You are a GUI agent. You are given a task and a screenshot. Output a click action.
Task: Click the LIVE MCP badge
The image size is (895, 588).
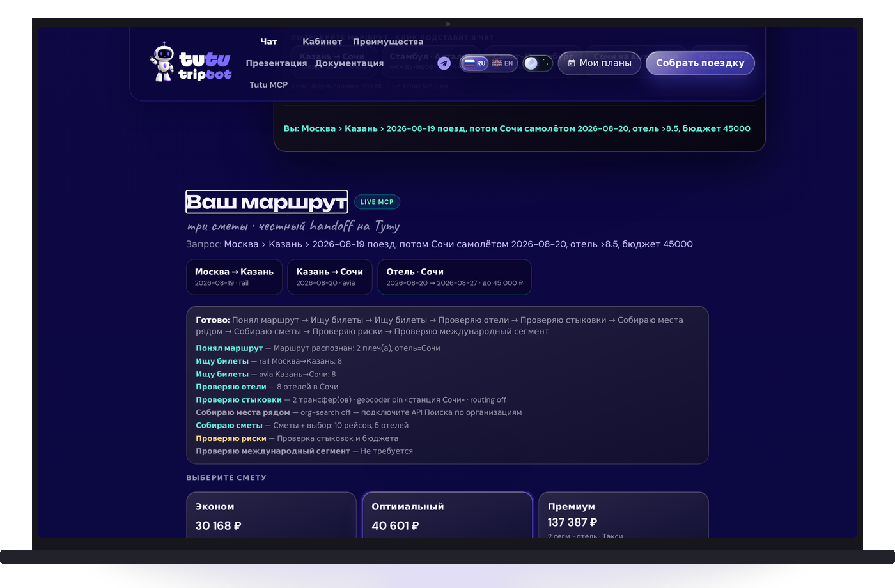tap(377, 202)
